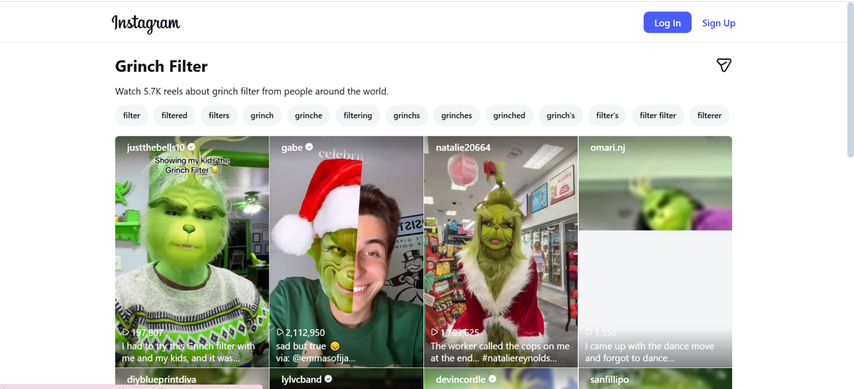Click verified badge next to lylvcband

pyautogui.click(x=329, y=379)
